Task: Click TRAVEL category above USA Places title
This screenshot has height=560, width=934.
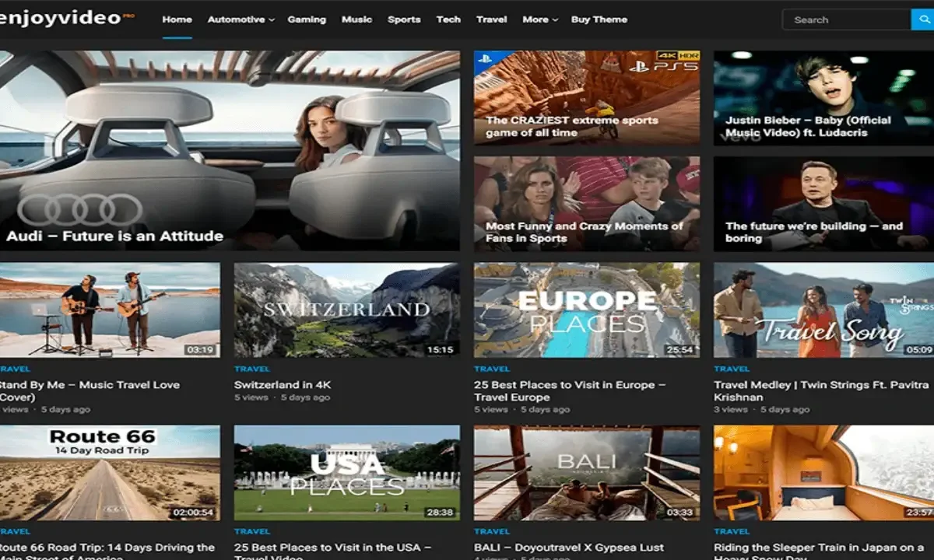Action: 251,531
